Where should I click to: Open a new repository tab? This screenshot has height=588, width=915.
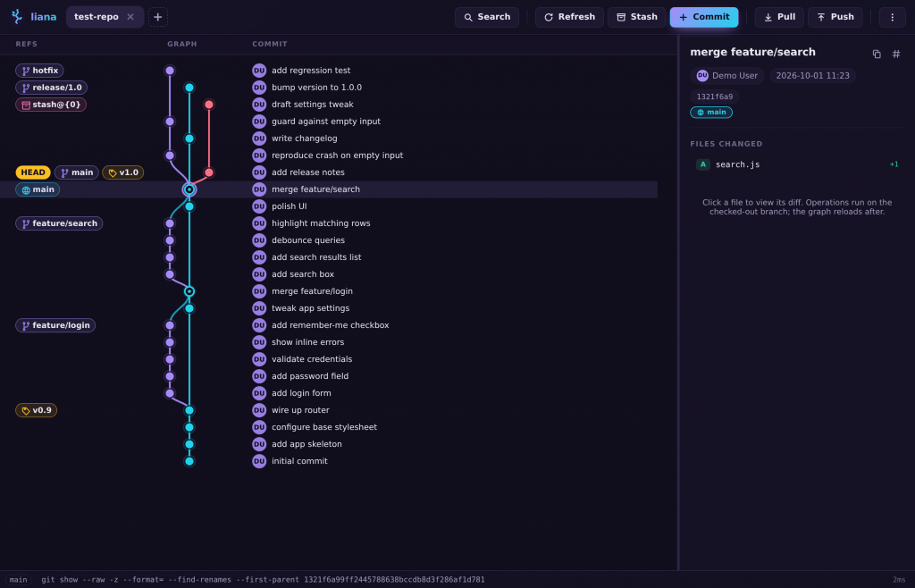pyautogui.click(x=157, y=17)
